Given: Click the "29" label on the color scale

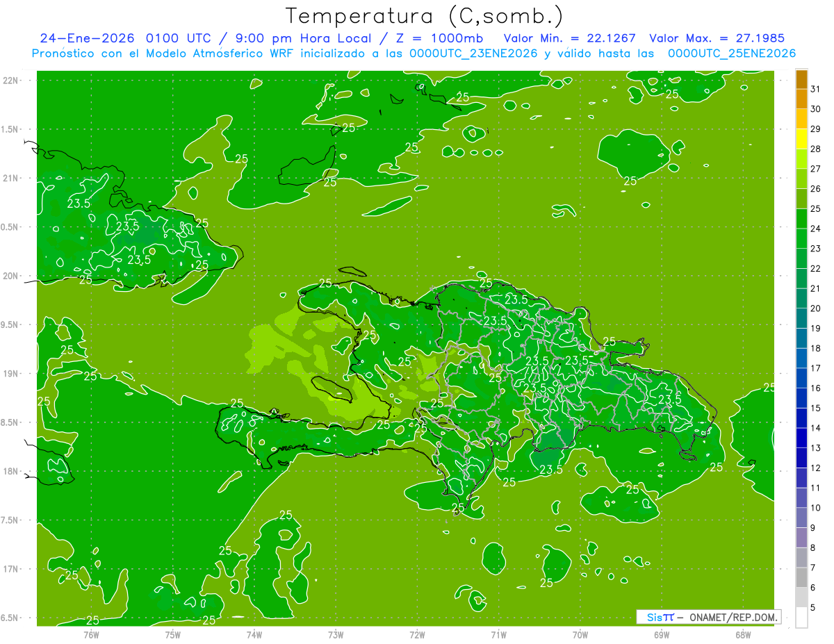Looking at the screenshot, I should click(816, 129).
